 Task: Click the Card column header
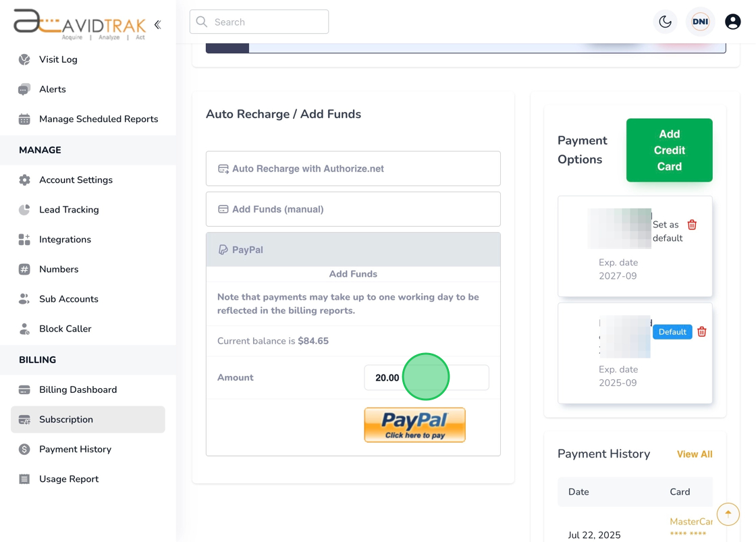pyautogui.click(x=680, y=492)
